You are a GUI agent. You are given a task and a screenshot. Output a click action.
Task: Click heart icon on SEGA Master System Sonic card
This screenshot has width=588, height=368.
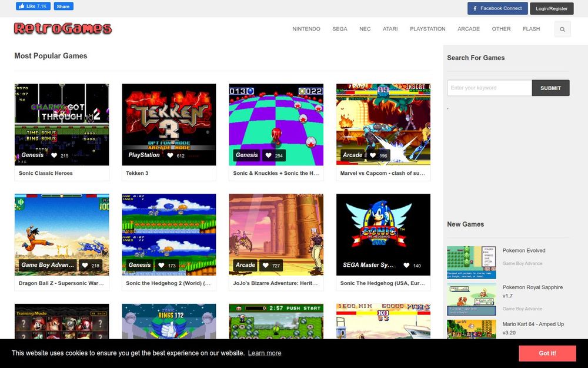point(406,265)
